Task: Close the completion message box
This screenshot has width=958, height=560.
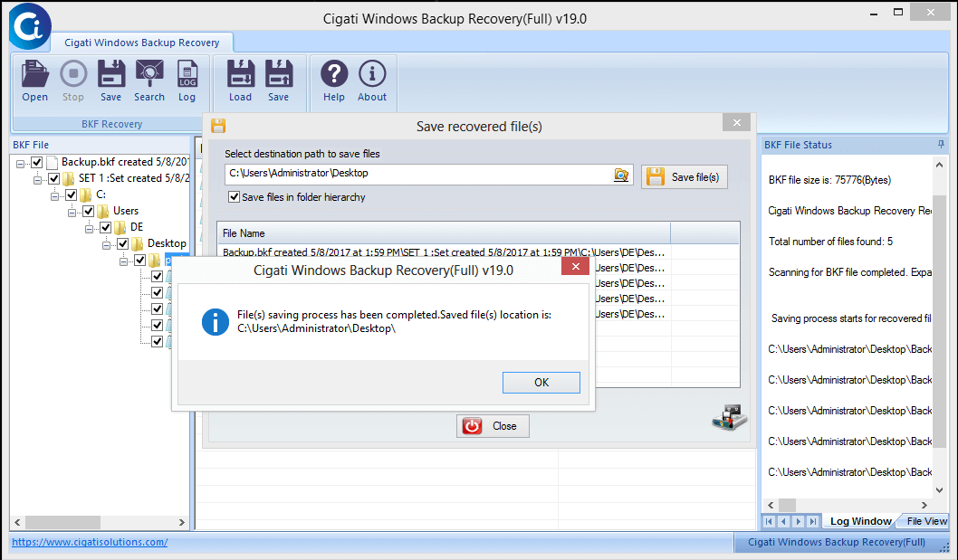Action: click(x=575, y=266)
